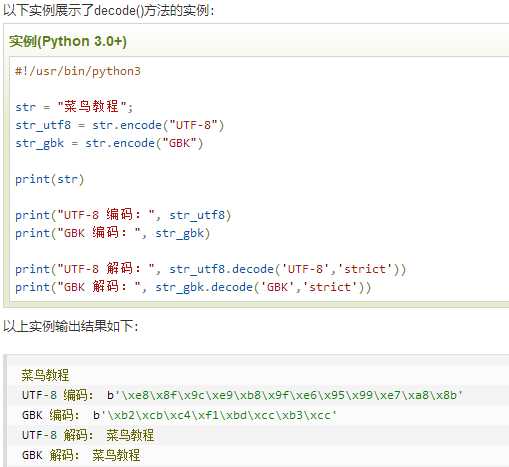
Task: Click the text 以上实例输出结果如下
Action: (x=71, y=326)
